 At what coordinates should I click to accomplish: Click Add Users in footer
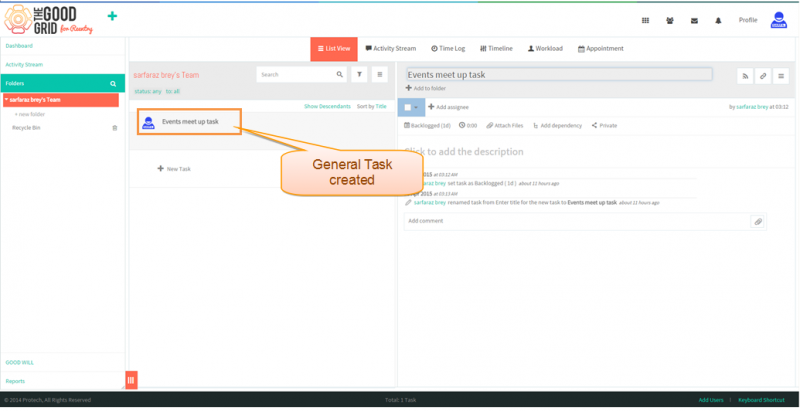[x=711, y=400]
